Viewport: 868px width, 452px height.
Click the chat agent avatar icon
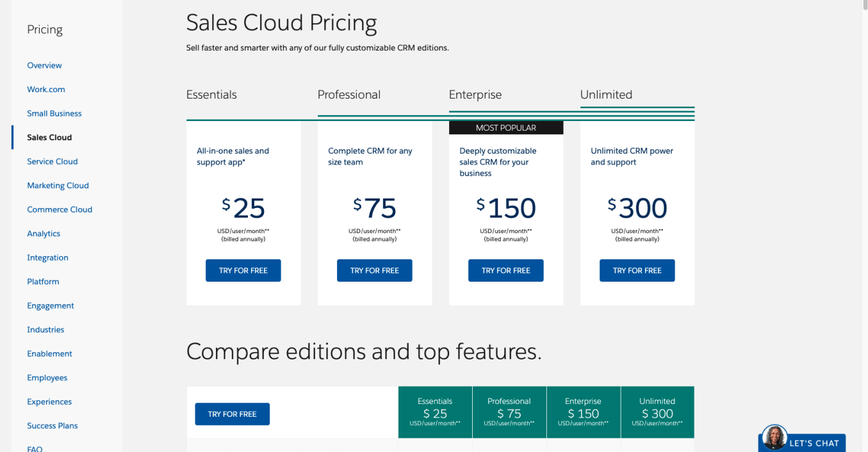click(x=774, y=437)
